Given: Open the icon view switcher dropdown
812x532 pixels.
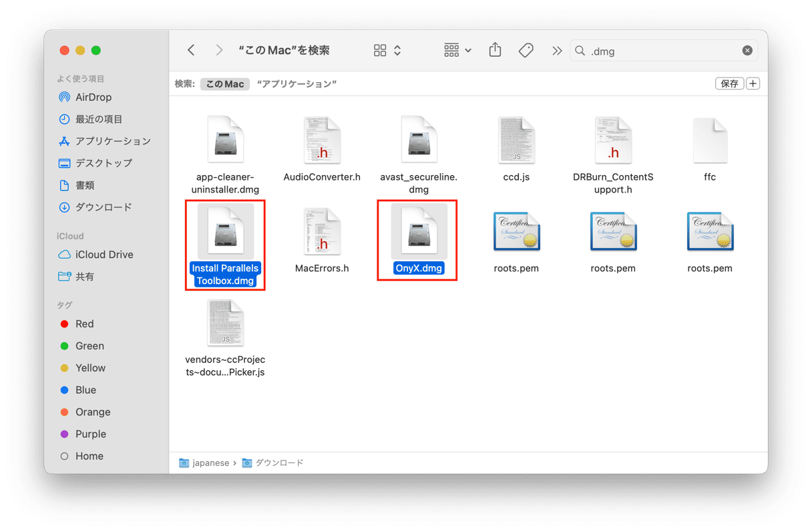Looking at the screenshot, I should tap(387, 50).
